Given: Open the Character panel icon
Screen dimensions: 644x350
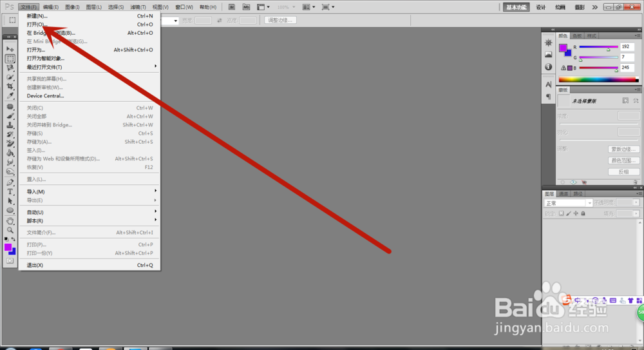Looking at the screenshot, I should point(548,84).
